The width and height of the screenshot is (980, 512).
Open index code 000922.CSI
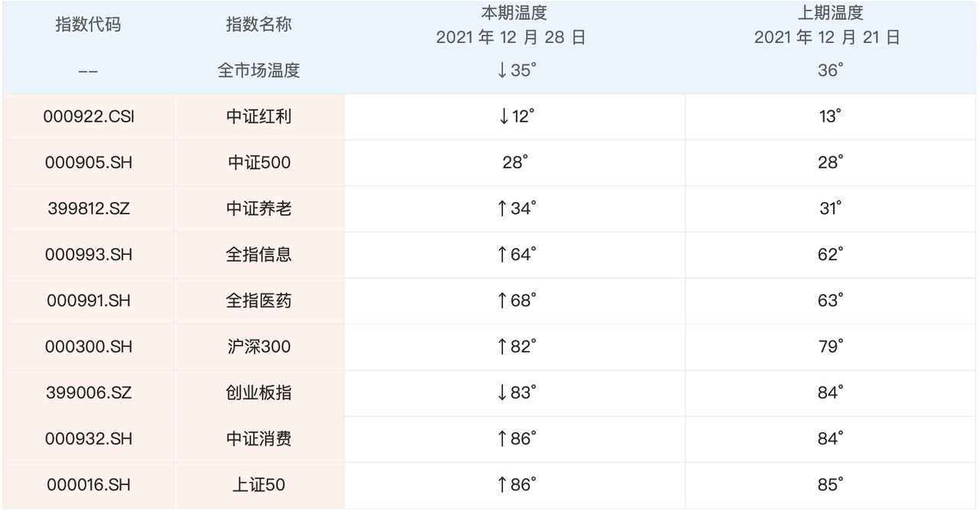pyautogui.click(x=89, y=117)
